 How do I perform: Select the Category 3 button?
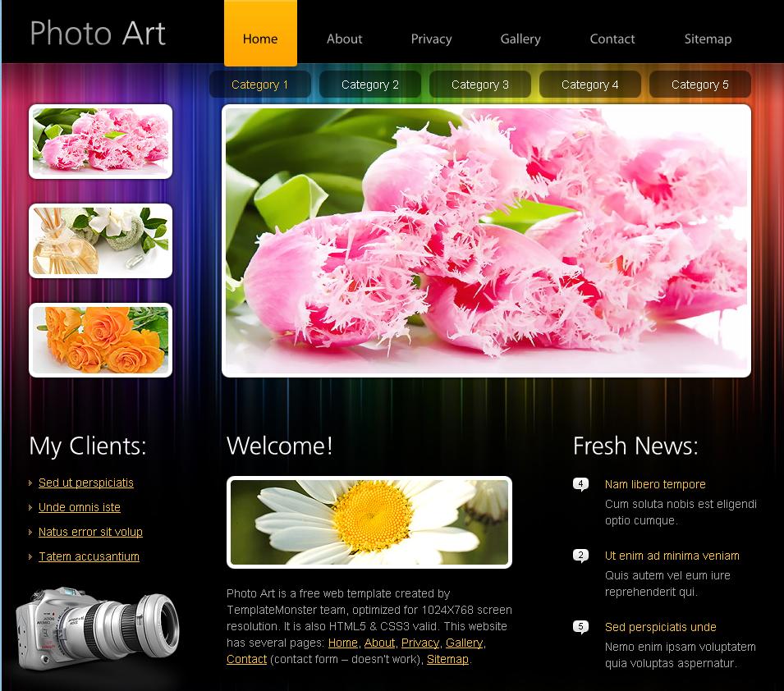(480, 85)
